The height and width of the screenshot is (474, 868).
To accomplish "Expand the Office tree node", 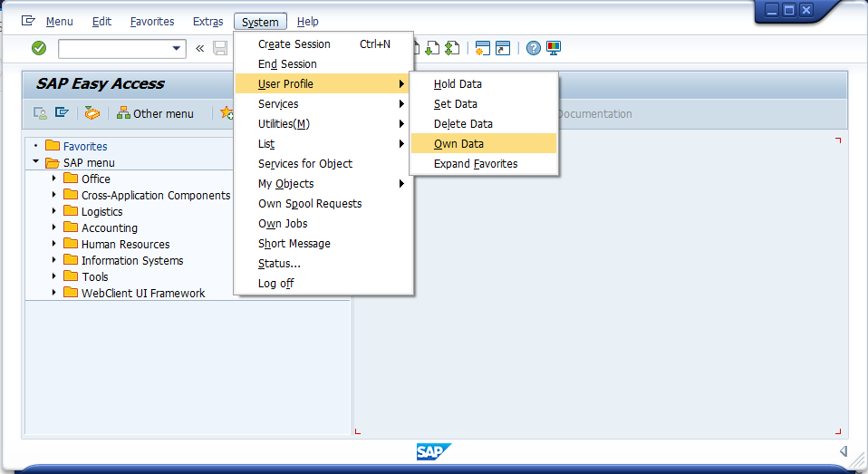I will [x=53, y=179].
